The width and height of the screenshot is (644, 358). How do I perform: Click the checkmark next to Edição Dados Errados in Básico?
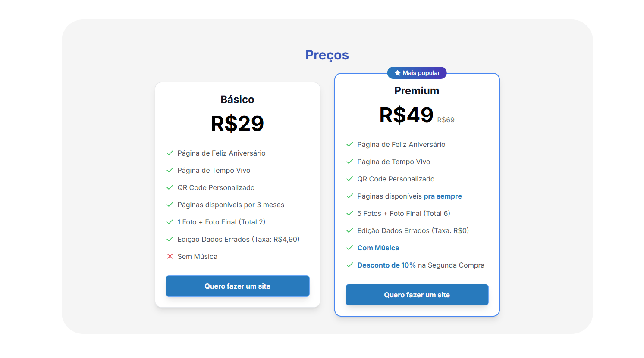(x=169, y=239)
